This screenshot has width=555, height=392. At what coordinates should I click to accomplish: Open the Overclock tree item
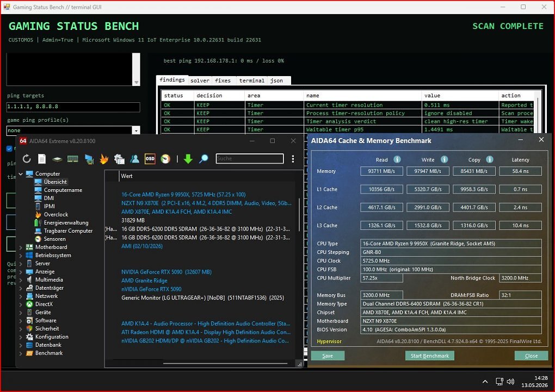tap(56, 214)
